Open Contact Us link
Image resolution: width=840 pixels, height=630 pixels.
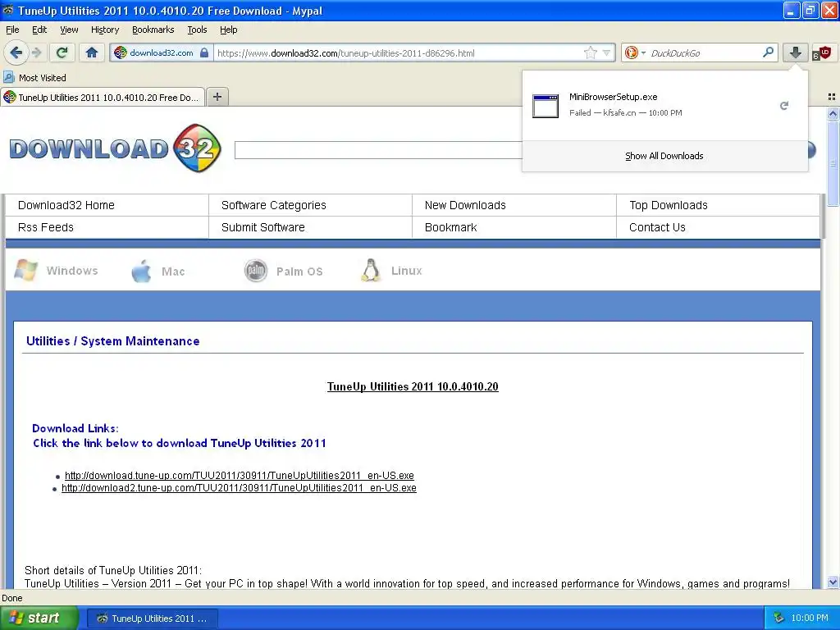coord(657,227)
